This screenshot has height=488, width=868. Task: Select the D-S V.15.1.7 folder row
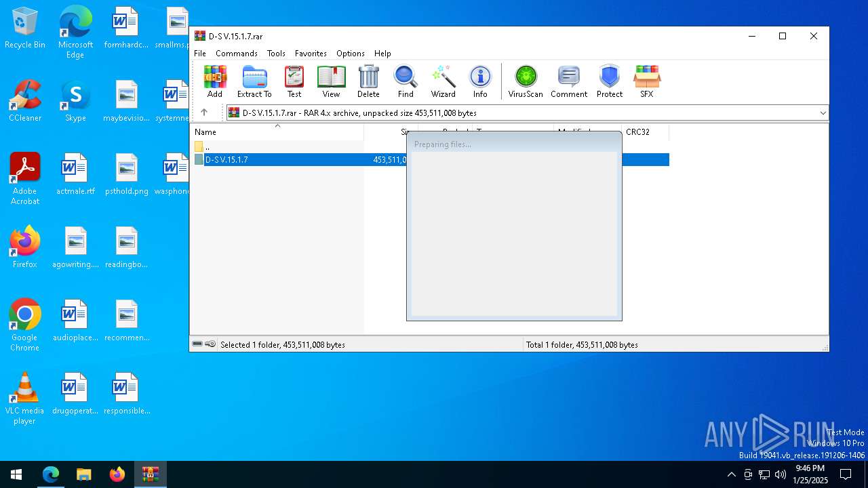[x=430, y=160]
